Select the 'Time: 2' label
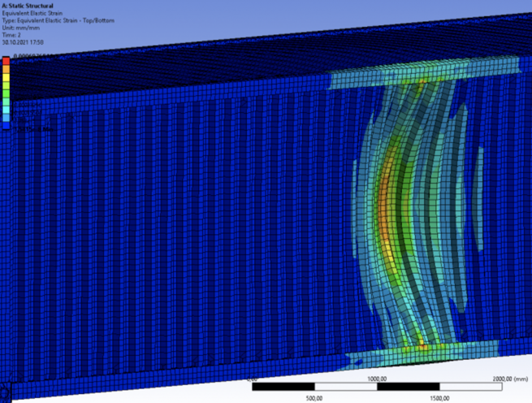The image size is (532, 403). [x=13, y=33]
